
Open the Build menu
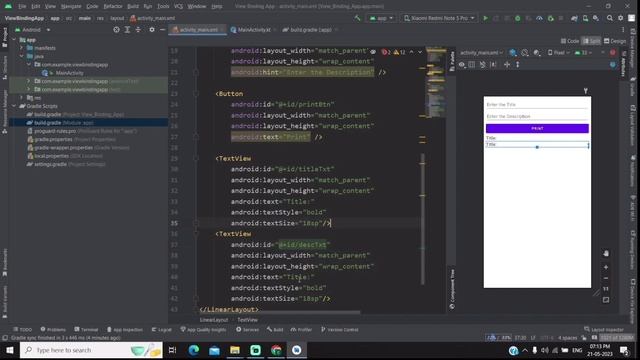tap(133, 6)
